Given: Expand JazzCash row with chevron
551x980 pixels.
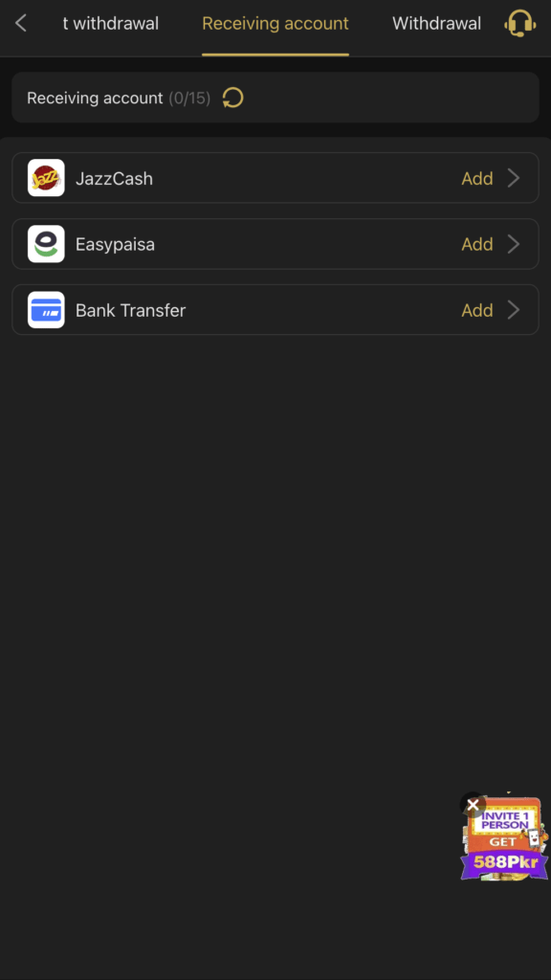Looking at the screenshot, I should [514, 178].
